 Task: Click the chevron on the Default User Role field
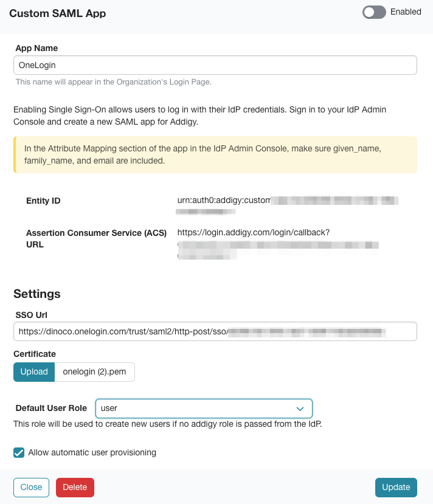pos(299,408)
